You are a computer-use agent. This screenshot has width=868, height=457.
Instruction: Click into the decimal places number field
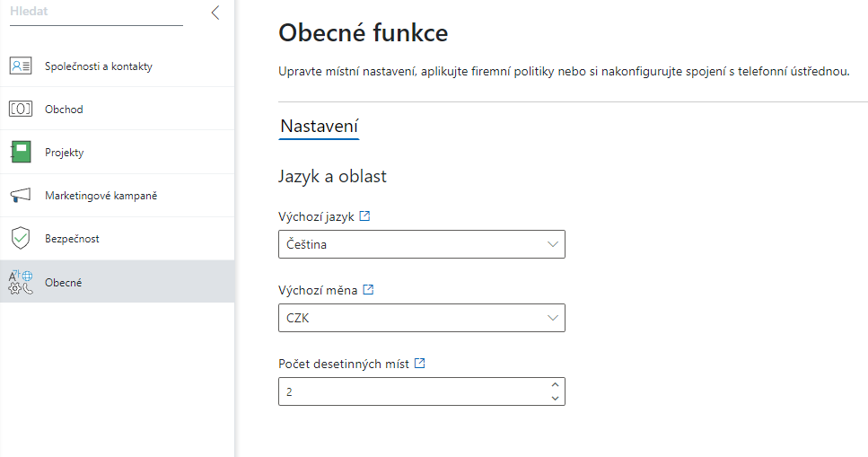[x=412, y=391]
